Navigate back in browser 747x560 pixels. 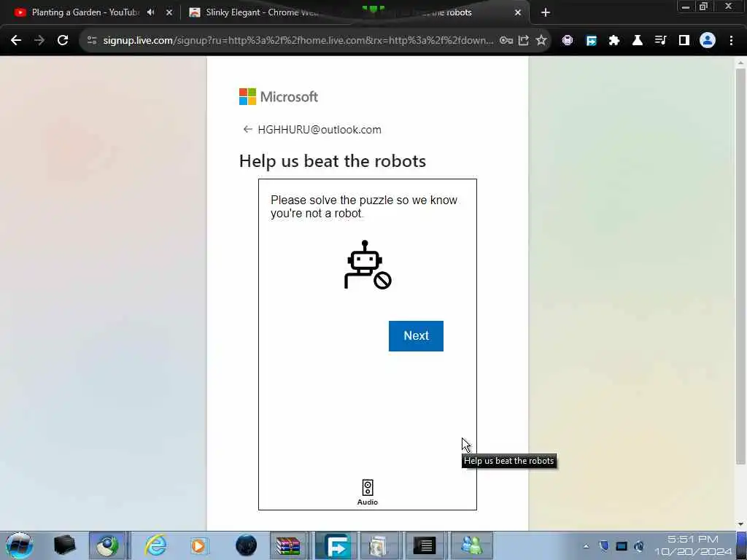[16, 41]
